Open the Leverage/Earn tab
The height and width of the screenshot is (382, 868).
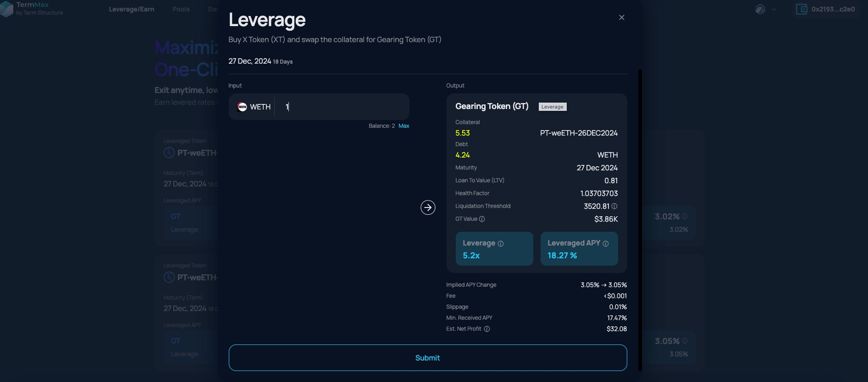[131, 9]
